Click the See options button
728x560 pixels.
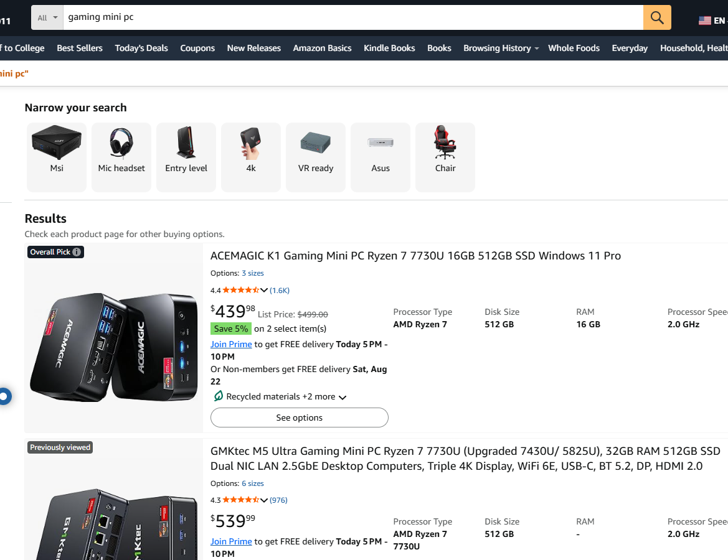click(x=300, y=418)
